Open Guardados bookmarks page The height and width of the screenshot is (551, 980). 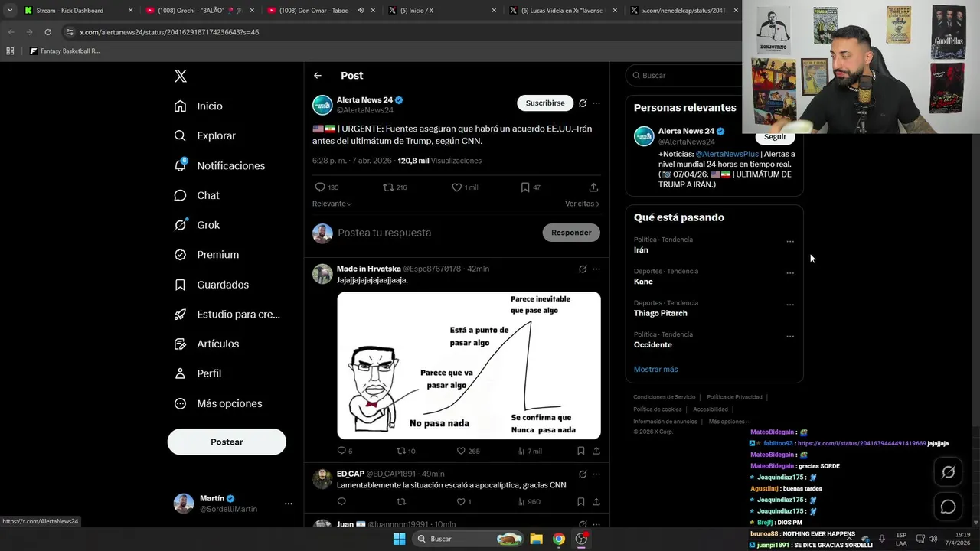tap(211, 285)
